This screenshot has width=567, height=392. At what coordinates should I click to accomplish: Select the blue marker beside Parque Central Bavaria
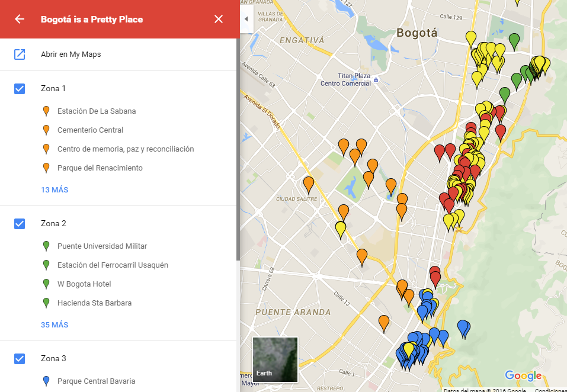pos(46,381)
